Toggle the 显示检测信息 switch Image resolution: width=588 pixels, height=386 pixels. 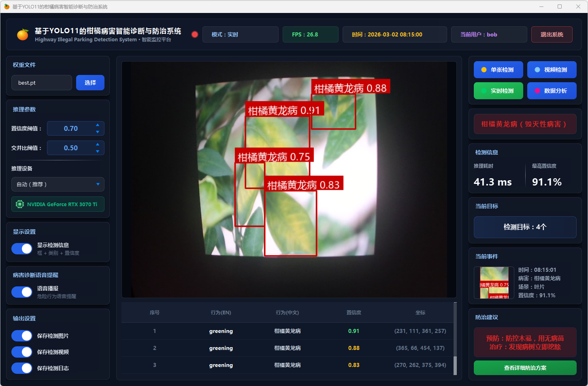(22, 249)
